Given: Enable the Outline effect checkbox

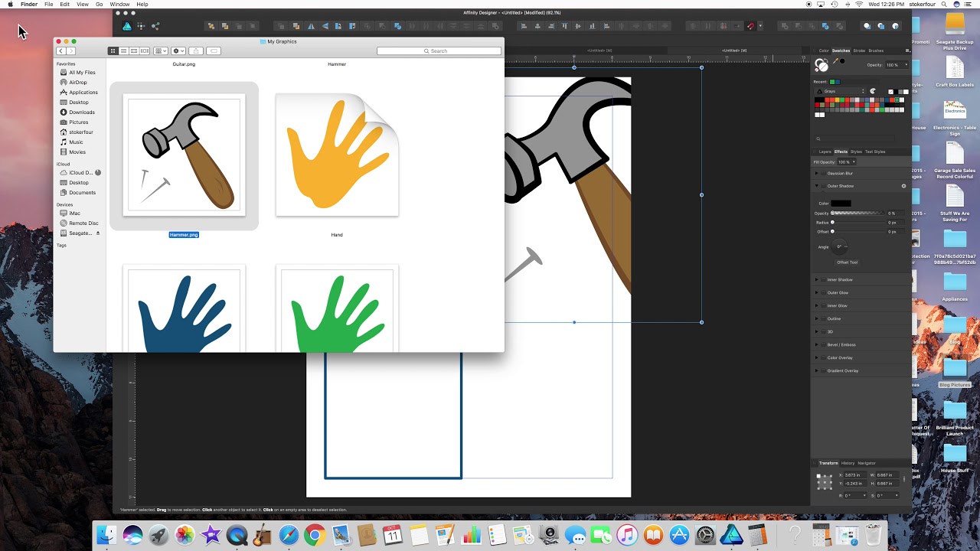Looking at the screenshot, I should tap(823, 319).
